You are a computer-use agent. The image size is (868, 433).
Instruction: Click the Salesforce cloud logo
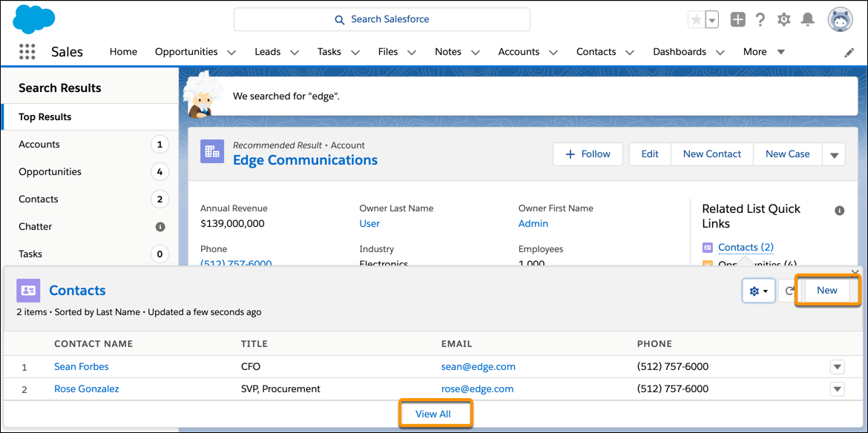[x=34, y=19]
